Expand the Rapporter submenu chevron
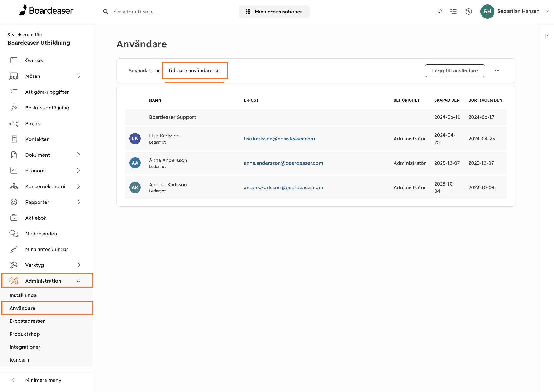Screen dimensions: 554x392 click(79, 202)
